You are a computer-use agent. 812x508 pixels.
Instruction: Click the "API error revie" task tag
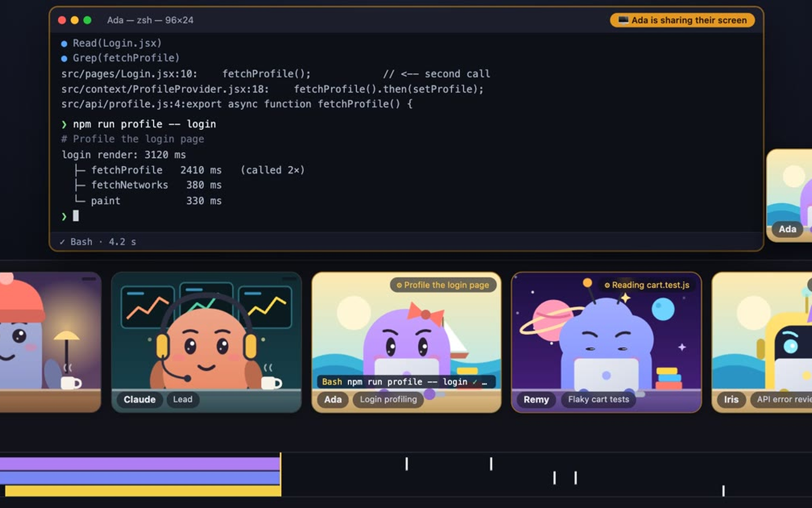(x=782, y=400)
